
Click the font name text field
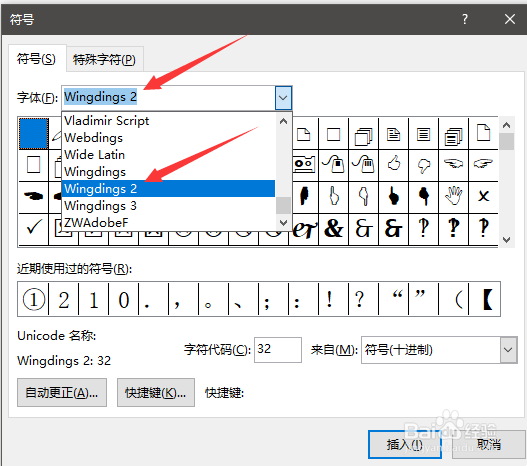click(168, 97)
